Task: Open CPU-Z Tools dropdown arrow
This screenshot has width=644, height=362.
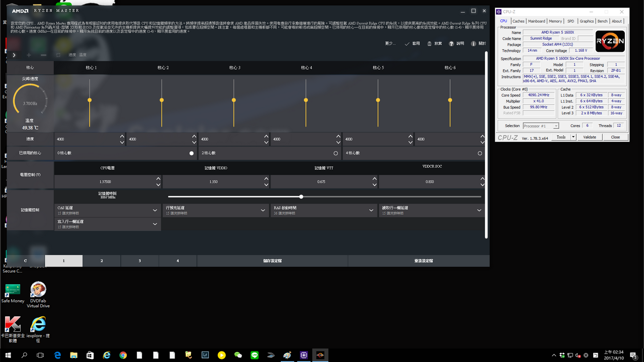Action: click(x=573, y=137)
